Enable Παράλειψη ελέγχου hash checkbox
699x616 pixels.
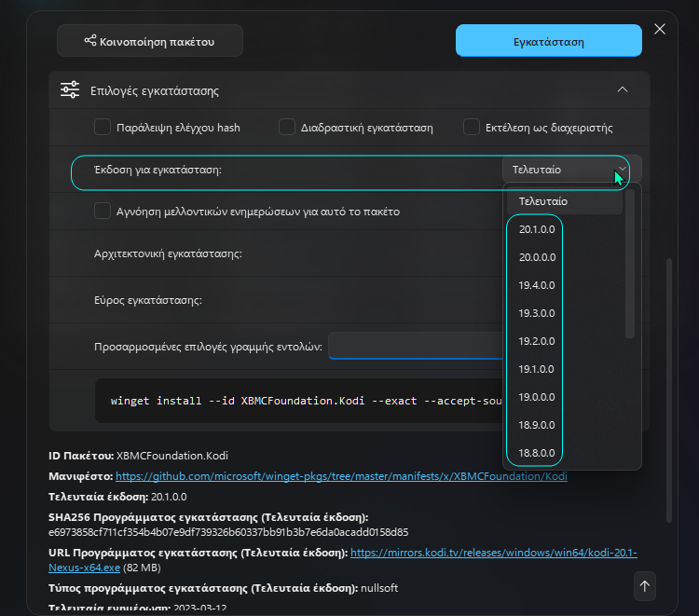(x=103, y=127)
